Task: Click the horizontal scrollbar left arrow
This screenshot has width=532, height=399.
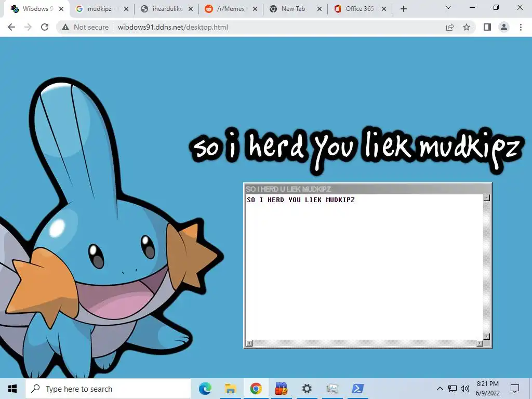Action: pos(249,343)
